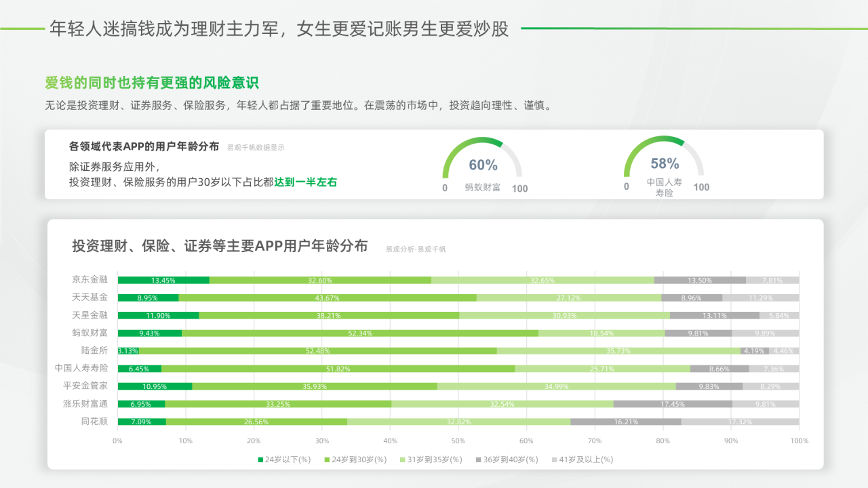
Task: Click the 11.90% bar segment for 天星金融
Action: [159, 315]
